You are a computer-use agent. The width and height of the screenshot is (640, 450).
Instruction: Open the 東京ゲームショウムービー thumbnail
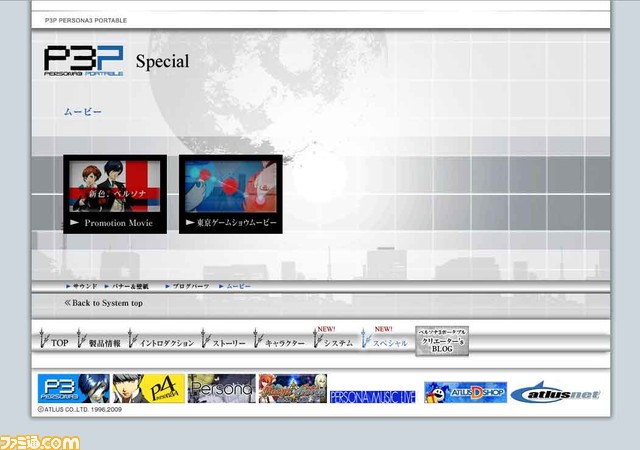tap(231, 194)
